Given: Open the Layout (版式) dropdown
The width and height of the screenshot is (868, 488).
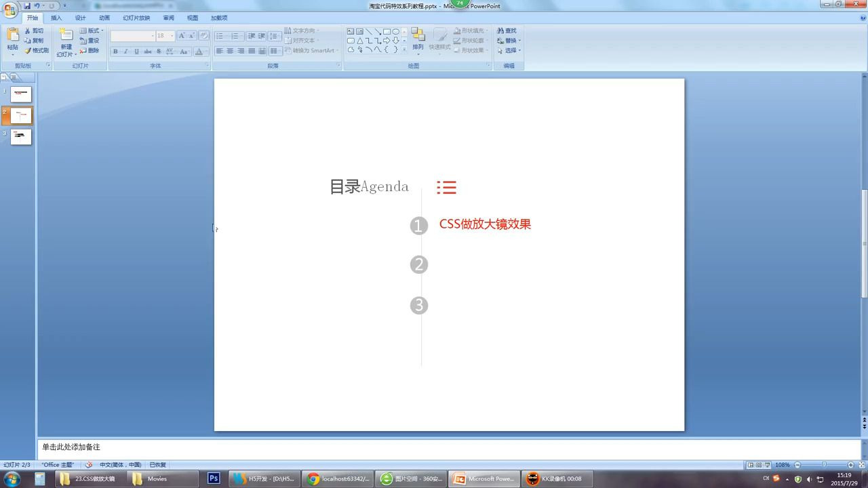Looking at the screenshot, I should click(92, 30).
